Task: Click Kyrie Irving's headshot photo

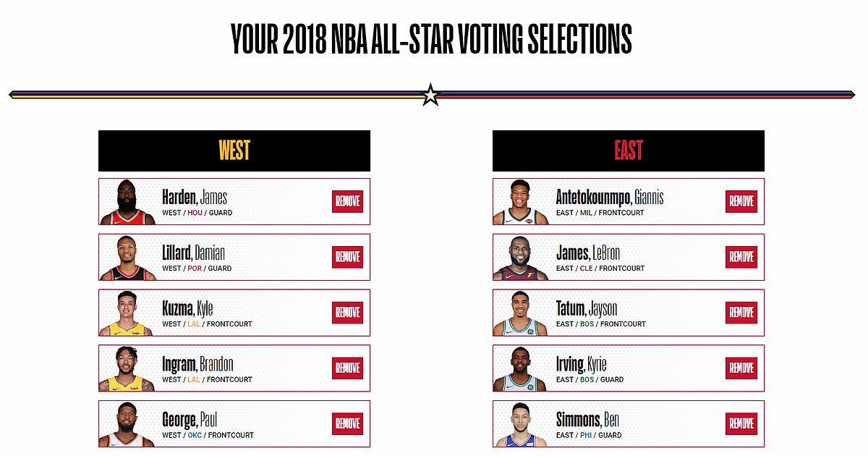Action: (521, 369)
